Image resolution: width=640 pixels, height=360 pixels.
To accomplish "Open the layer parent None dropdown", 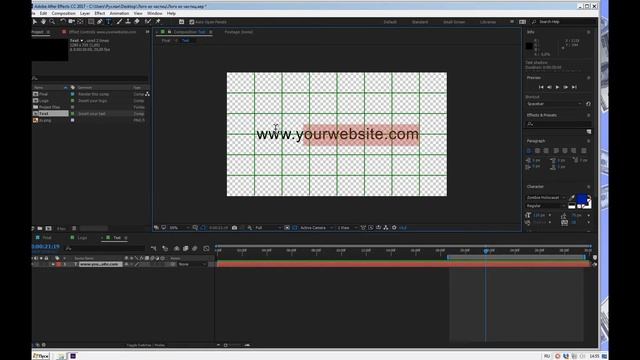I will click(x=192, y=264).
